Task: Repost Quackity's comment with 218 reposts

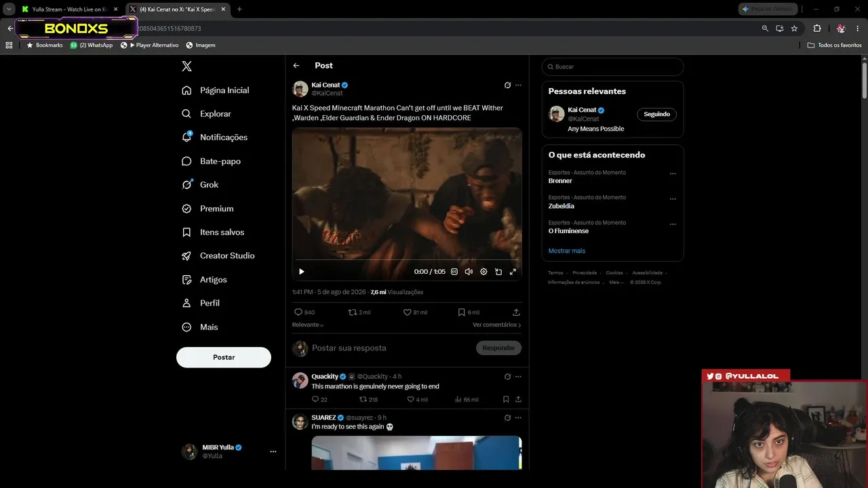Action: click(x=368, y=399)
